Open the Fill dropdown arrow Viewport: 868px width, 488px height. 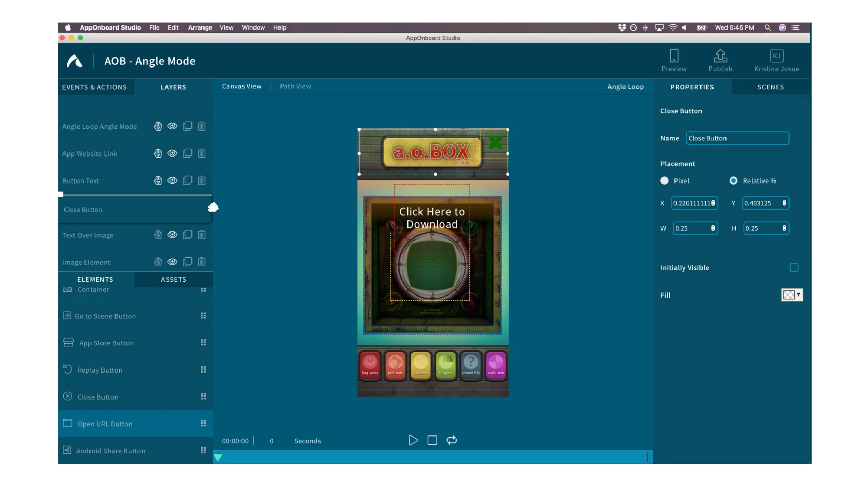point(799,295)
